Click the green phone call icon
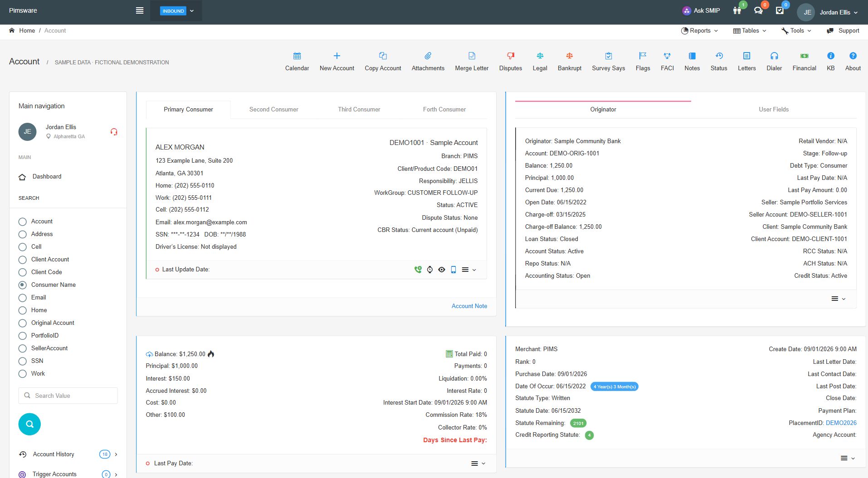 [418, 270]
